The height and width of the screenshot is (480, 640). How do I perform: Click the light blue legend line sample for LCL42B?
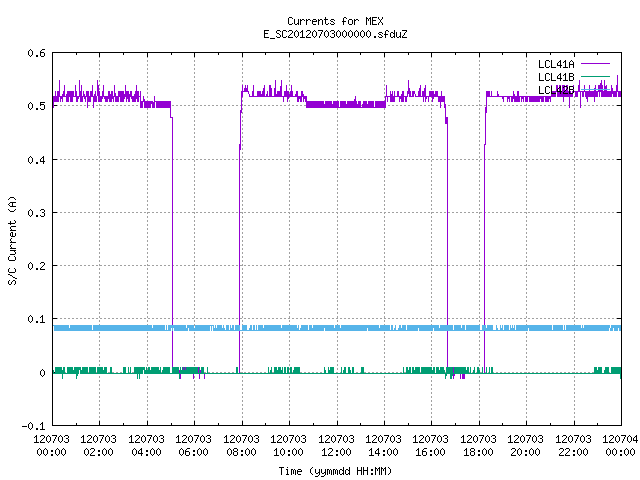point(595,89)
